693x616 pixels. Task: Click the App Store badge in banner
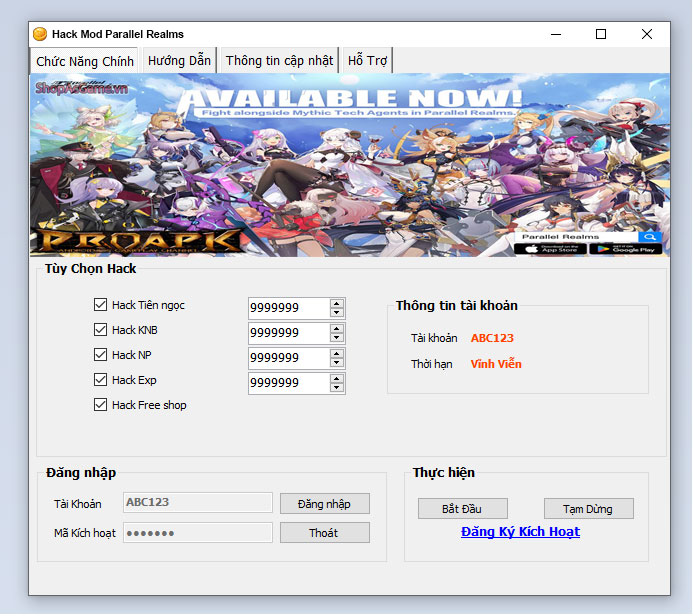pos(550,249)
